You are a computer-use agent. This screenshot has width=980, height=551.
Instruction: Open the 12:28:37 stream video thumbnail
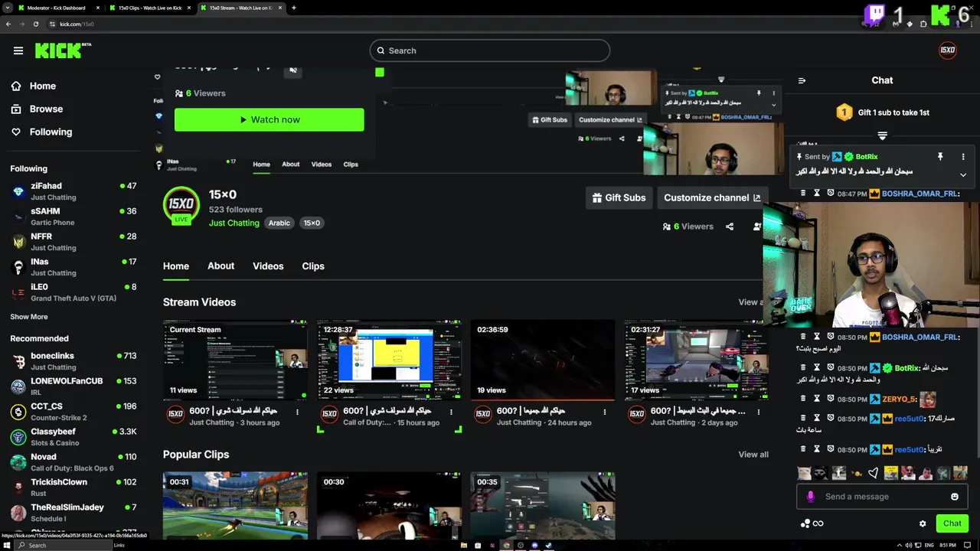click(389, 361)
